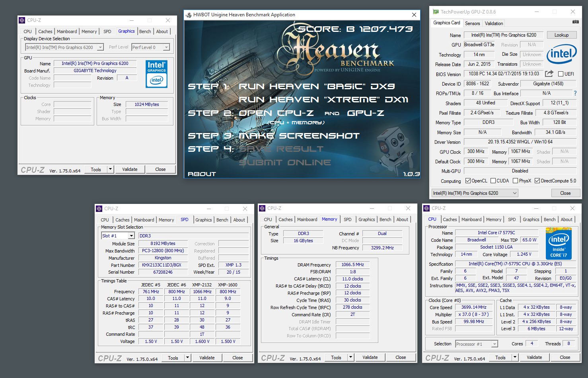Open the GPU-Z graphics card selector dropdown
Screen dimensions: 588x378
click(475, 193)
